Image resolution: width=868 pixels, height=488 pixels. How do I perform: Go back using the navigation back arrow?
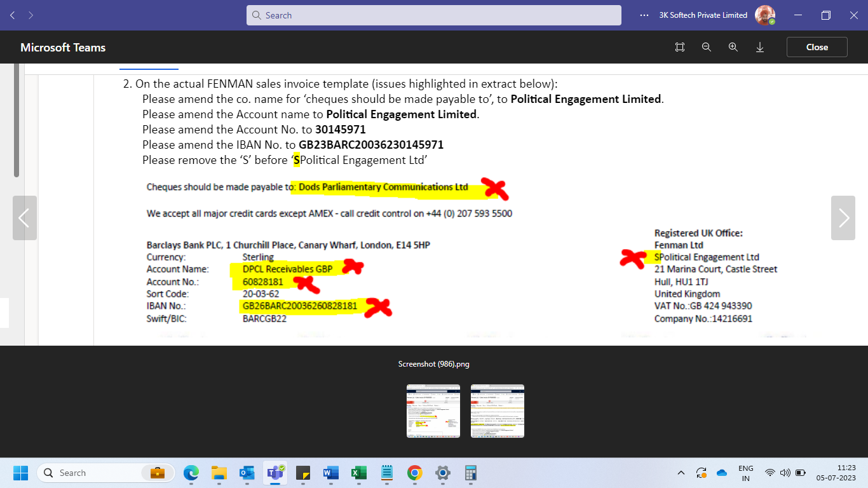[x=11, y=15]
